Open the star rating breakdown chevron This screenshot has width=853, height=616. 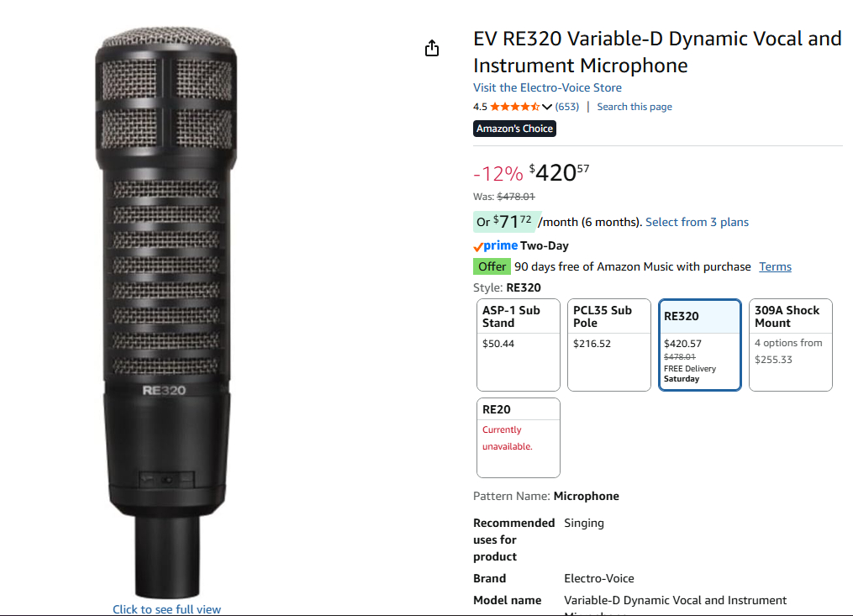[x=547, y=107]
